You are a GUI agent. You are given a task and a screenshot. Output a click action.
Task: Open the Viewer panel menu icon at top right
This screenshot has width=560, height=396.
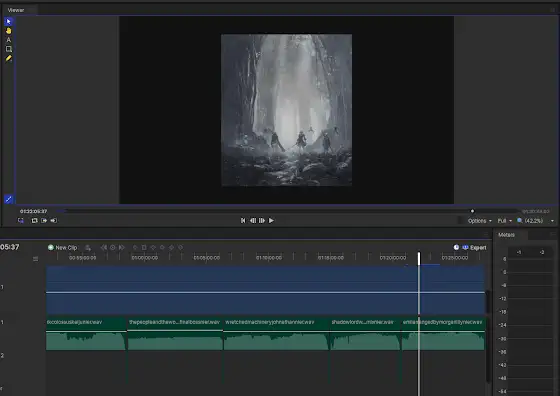pos(553,10)
